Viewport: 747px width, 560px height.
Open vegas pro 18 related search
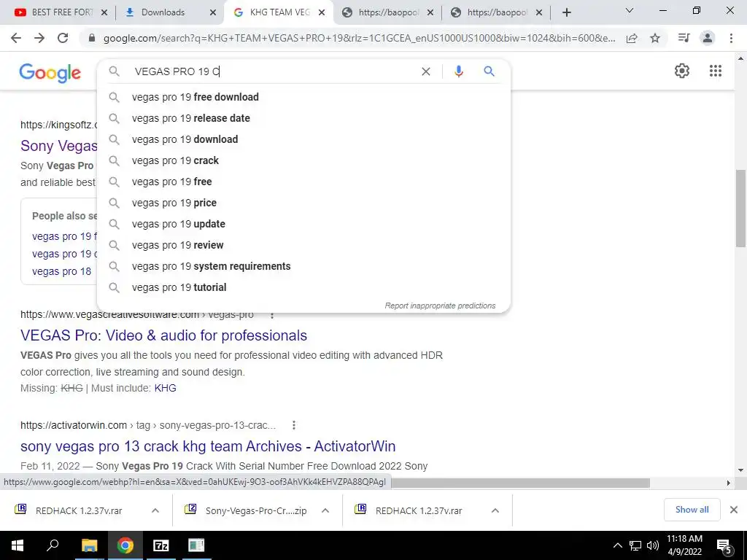[61, 271]
